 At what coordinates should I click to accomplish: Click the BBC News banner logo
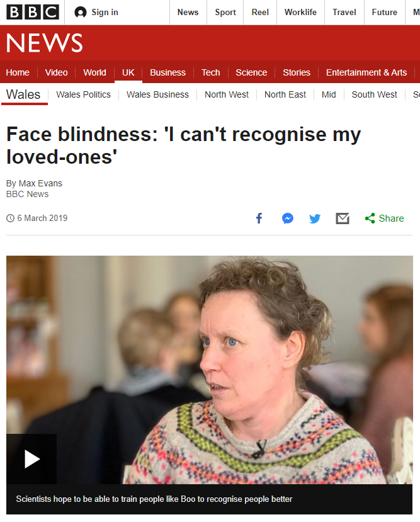click(x=45, y=43)
